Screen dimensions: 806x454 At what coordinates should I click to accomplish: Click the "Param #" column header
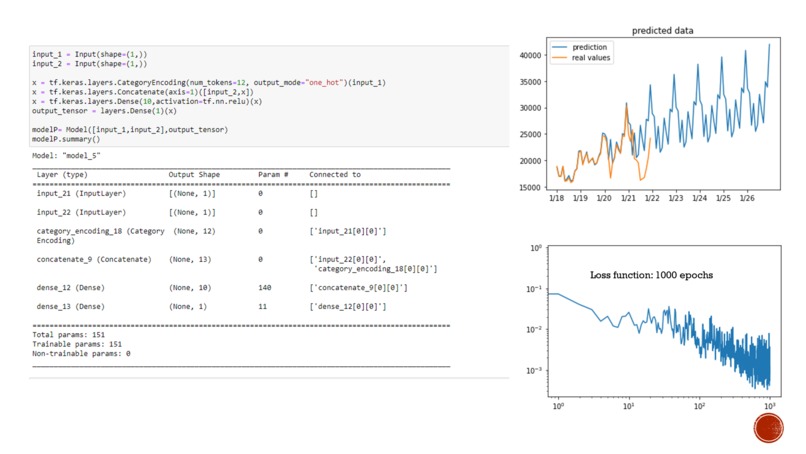coord(273,175)
